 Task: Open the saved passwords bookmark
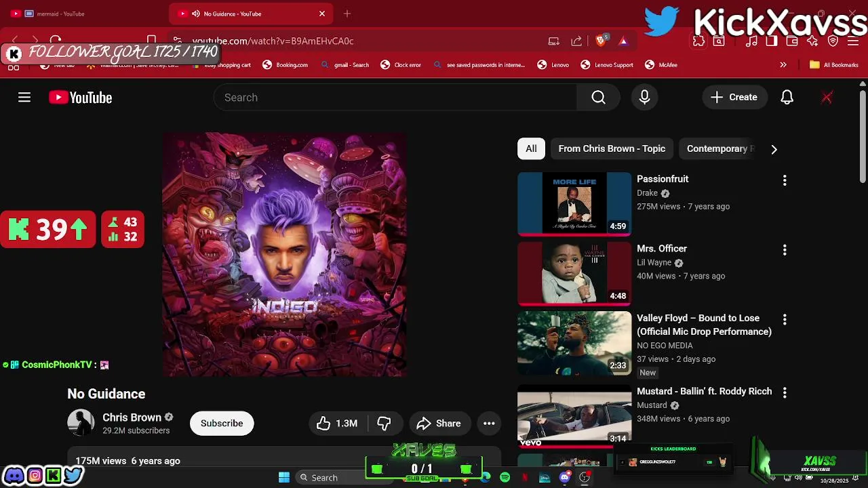point(479,65)
